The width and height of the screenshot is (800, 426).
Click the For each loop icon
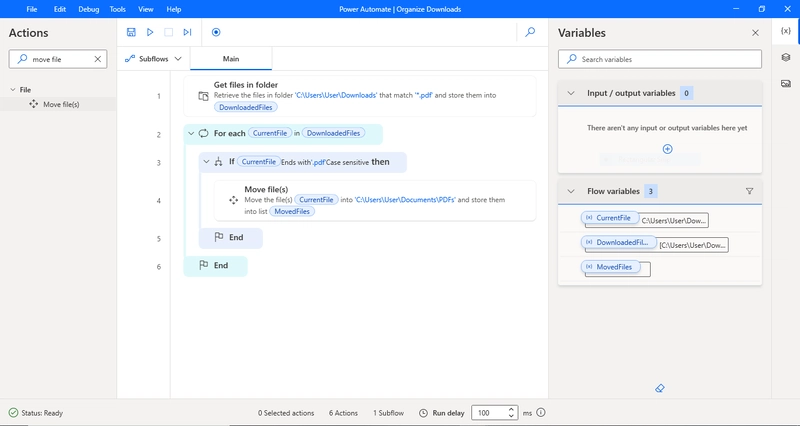[203, 133]
